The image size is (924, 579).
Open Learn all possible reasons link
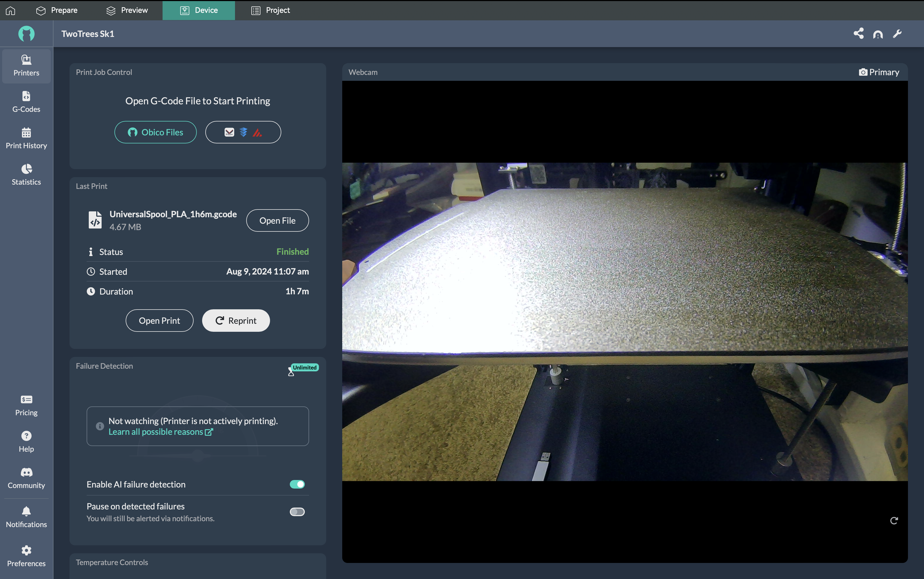click(x=161, y=432)
